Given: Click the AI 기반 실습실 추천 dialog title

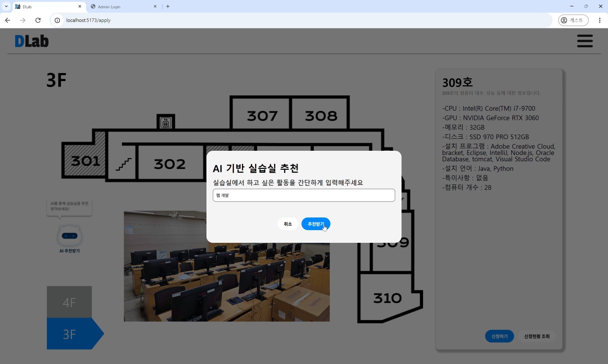Looking at the screenshot, I should [256, 168].
